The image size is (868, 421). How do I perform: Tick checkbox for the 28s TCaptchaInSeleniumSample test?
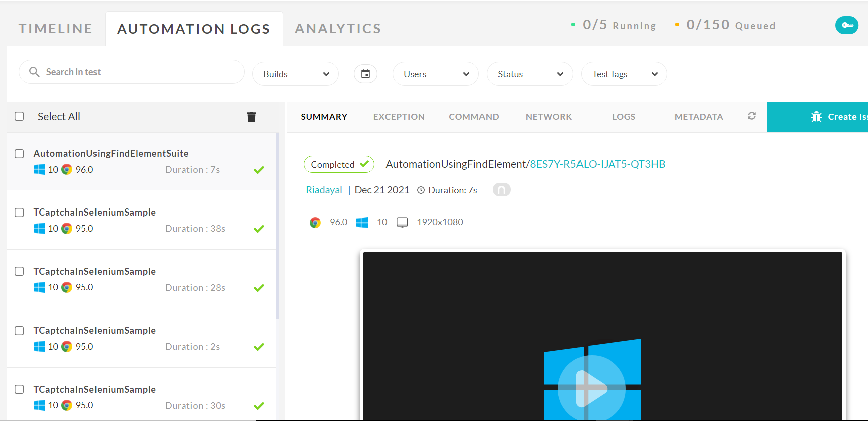pos(19,271)
